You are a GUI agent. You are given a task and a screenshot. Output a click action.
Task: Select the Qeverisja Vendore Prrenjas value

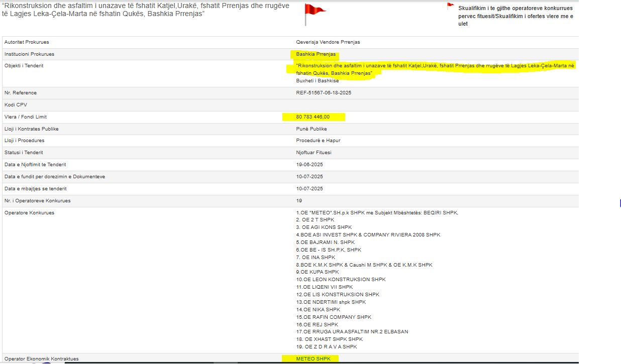click(328, 42)
